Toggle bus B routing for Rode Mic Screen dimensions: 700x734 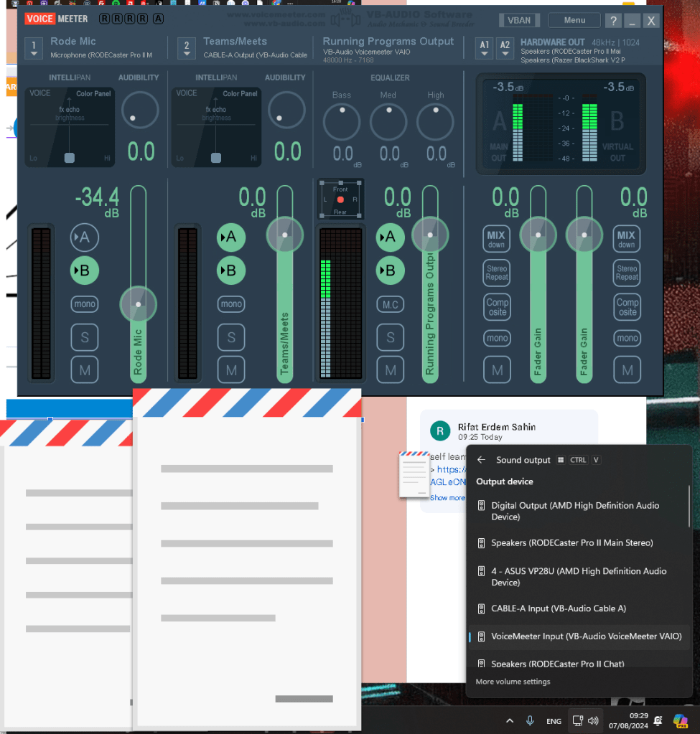click(84, 270)
